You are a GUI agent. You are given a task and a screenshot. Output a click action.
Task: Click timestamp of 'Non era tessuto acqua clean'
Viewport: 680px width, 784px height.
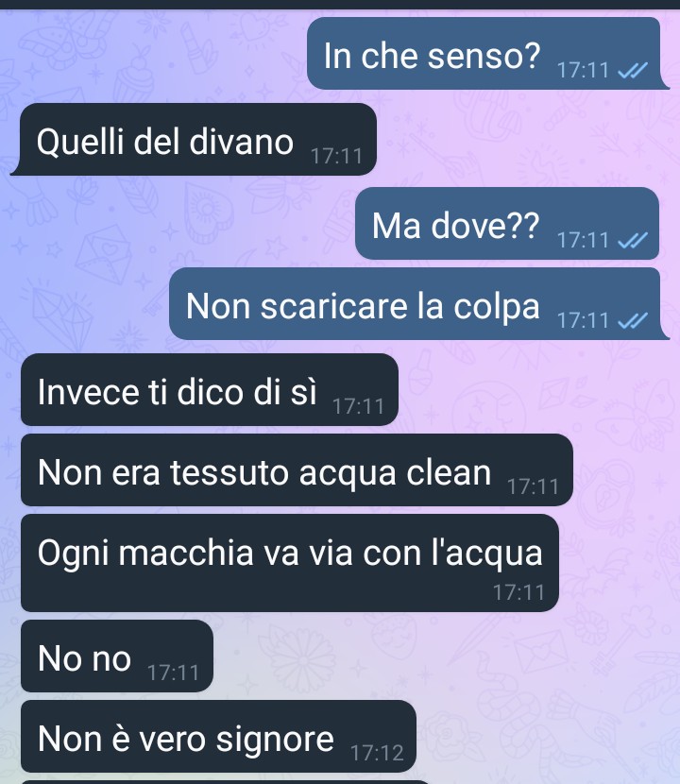(x=533, y=486)
